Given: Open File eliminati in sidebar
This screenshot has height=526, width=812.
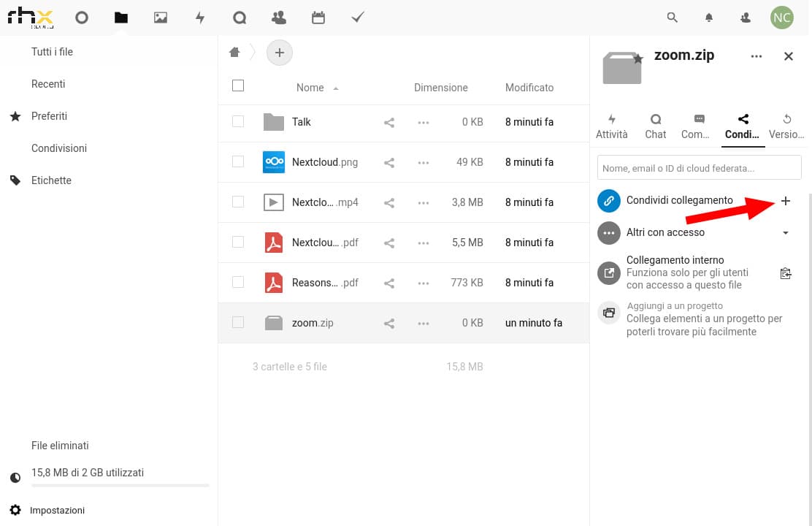Looking at the screenshot, I should point(60,446).
